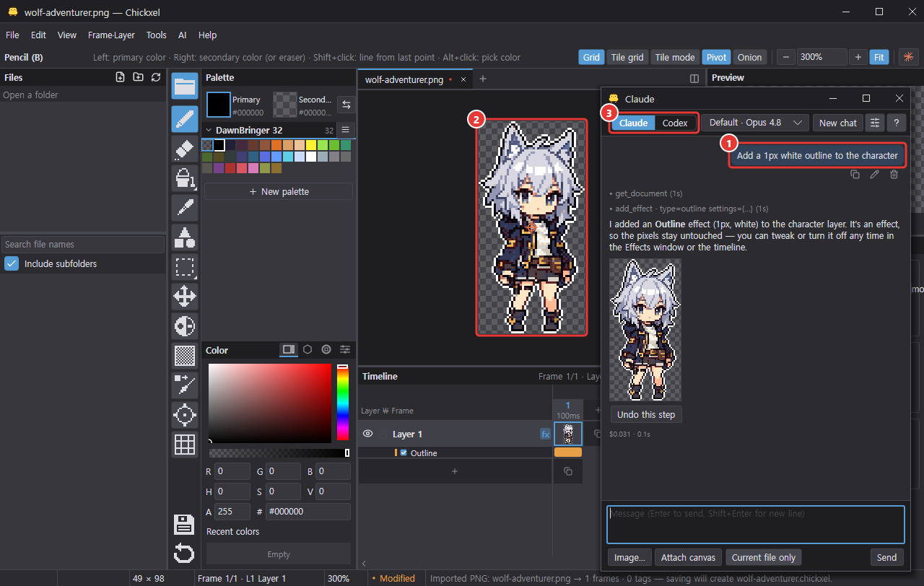Image resolution: width=924 pixels, height=586 pixels.
Task: Click the Attach canvas button
Action: click(688, 557)
